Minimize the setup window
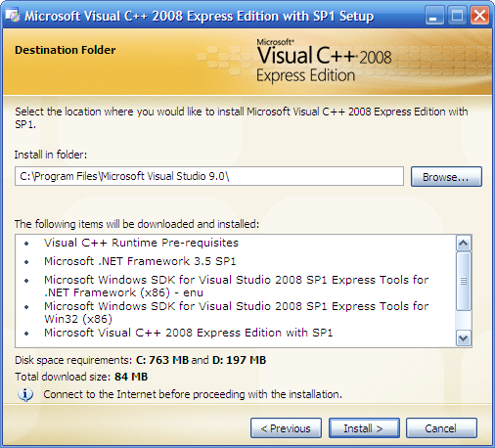495x448 pixels. pyautogui.click(x=434, y=16)
